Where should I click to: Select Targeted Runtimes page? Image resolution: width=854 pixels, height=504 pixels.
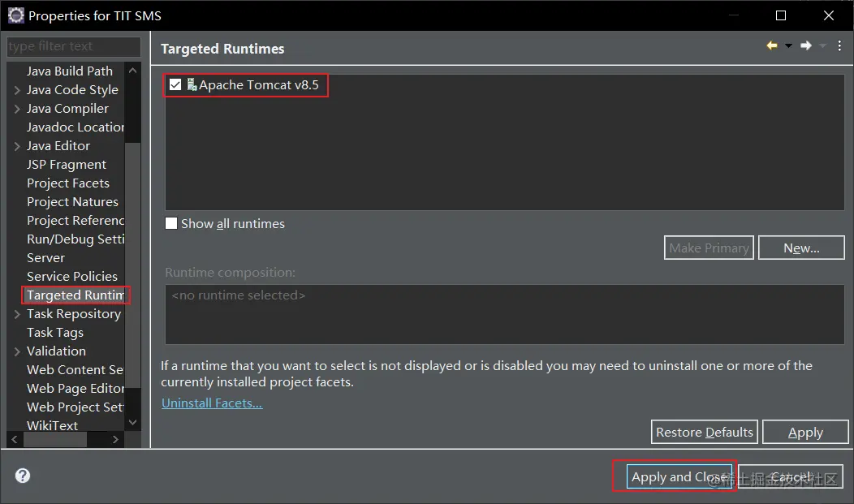coord(75,295)
